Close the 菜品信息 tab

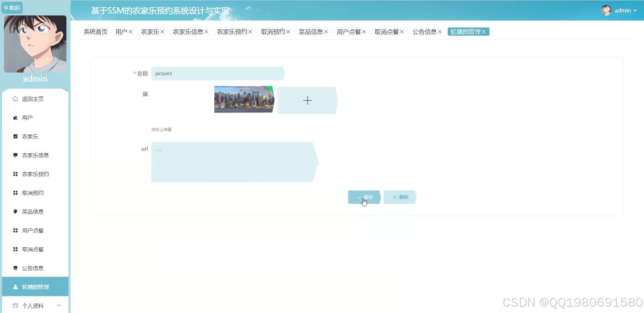click(x=326, y=32)
